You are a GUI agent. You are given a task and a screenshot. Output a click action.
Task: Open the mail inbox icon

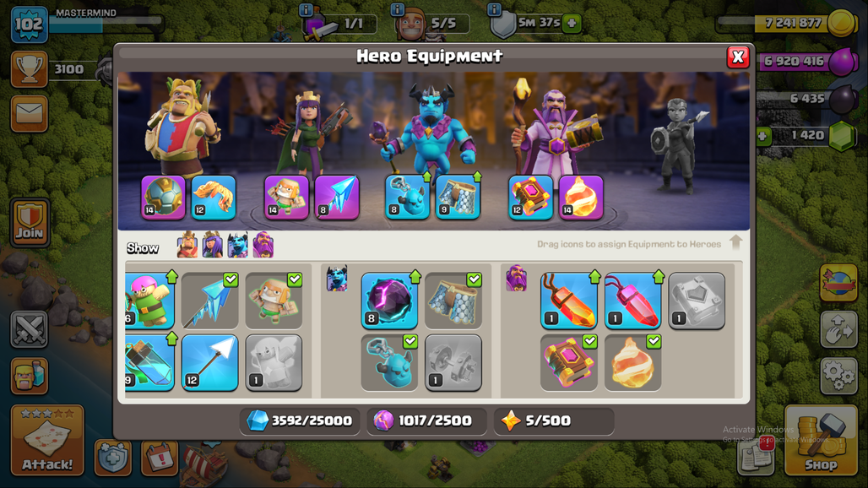click(x=30, y=114)
